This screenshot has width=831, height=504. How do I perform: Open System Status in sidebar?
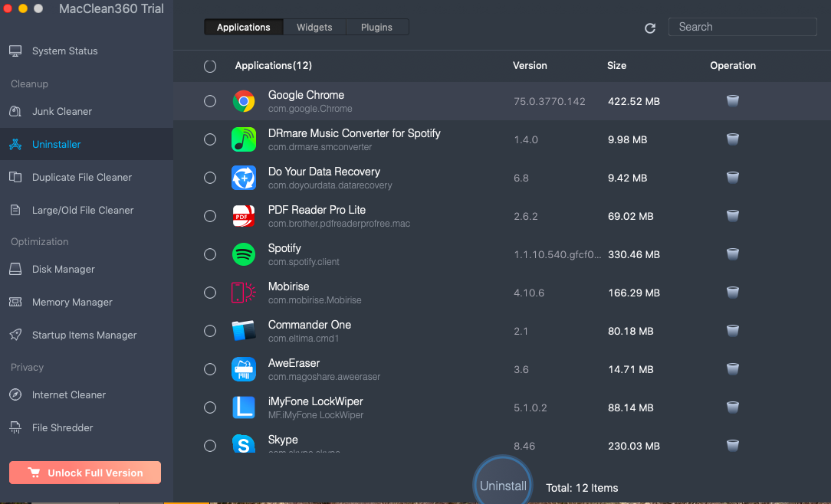(x=87, y=51)
